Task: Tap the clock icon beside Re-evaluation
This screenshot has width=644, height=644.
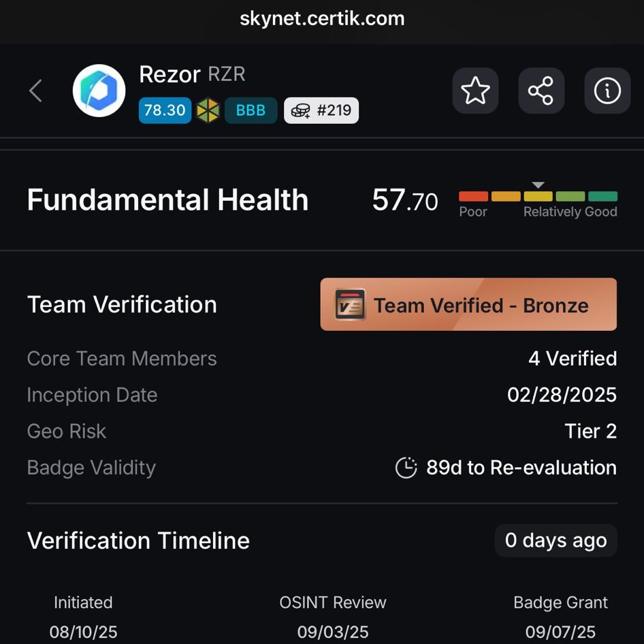Action: 406,468
